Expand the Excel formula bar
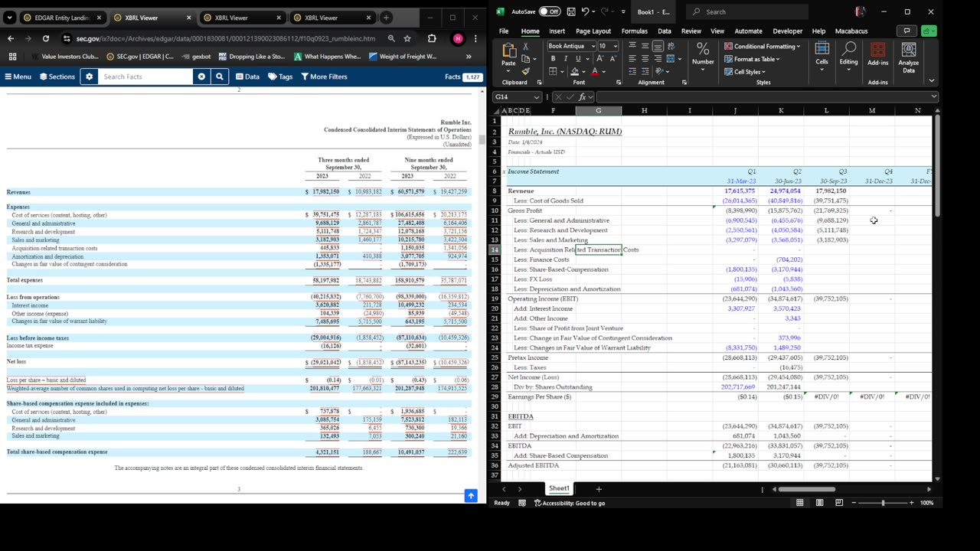Image resolution: width=980 pixels, height=551 pixels. coord(934,97)
